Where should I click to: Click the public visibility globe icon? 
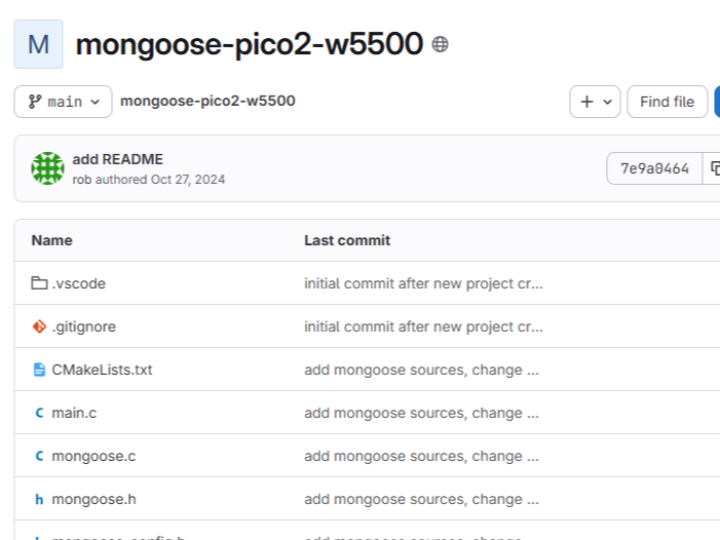coord(440,44)
